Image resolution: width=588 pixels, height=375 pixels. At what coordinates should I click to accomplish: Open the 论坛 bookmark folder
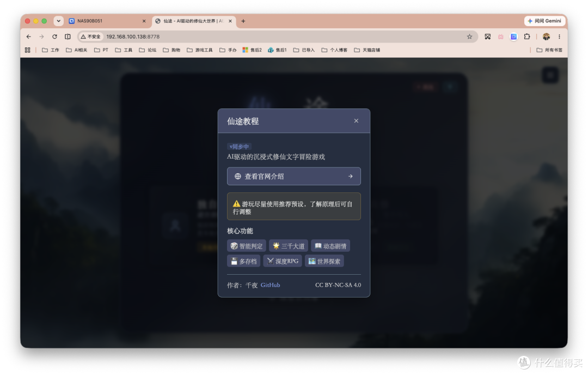(x=148, y=50)
